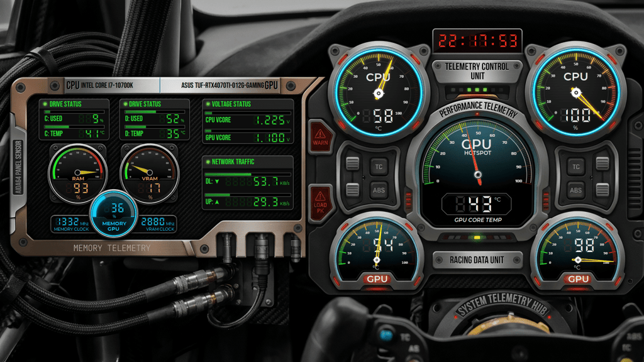Click the D: TEMP 35 °C value

click(x=172, y=134)
